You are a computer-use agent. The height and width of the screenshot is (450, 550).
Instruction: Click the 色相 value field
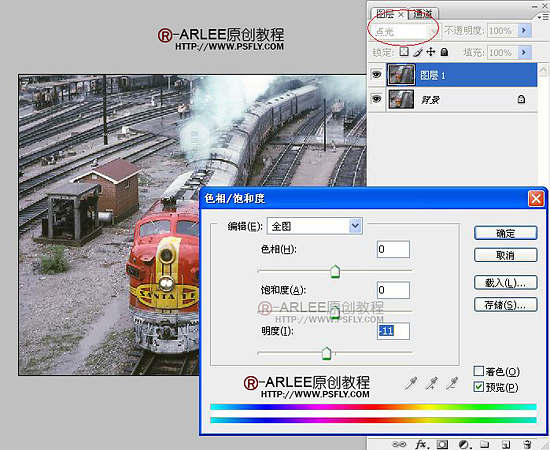coord(393,249)
